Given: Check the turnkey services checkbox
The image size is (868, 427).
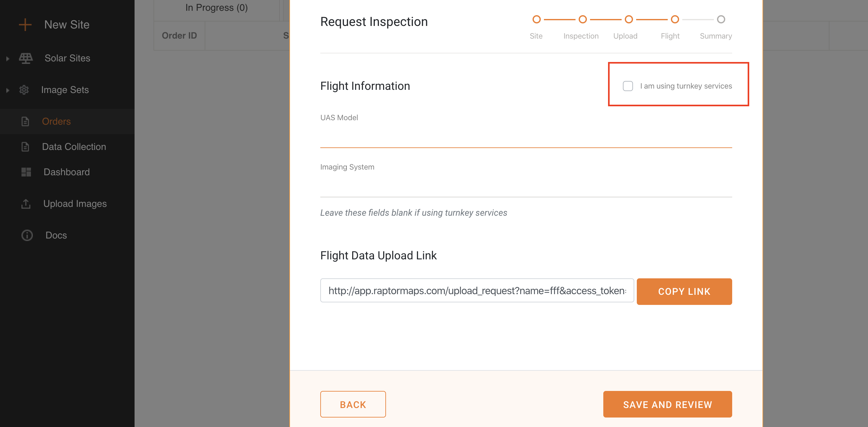Looking at the screenshot, I should tap(628, 86).
